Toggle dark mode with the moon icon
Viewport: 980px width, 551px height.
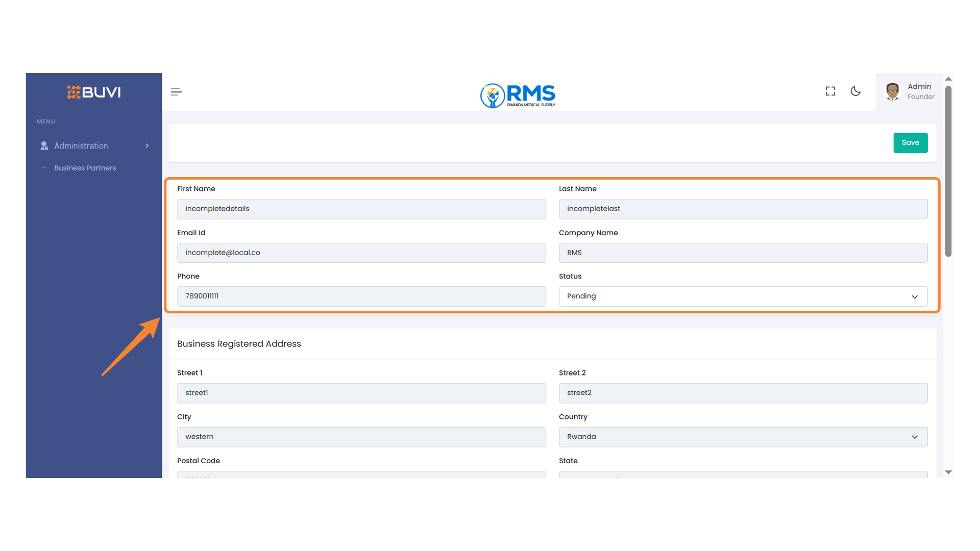856,91
